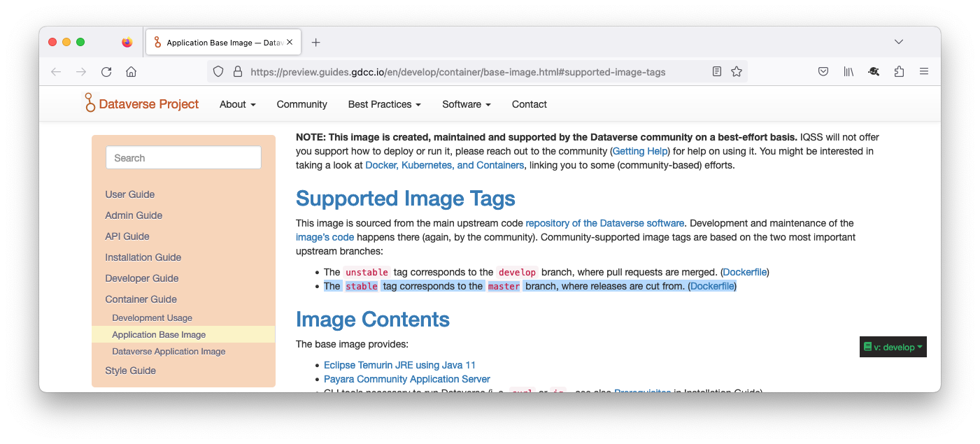Image resolution: width=980 pixels, height=444 pixels.
Task: Open Development Usage sidebar sub-item
Action: pyautogui.click(x=152, y=317)
